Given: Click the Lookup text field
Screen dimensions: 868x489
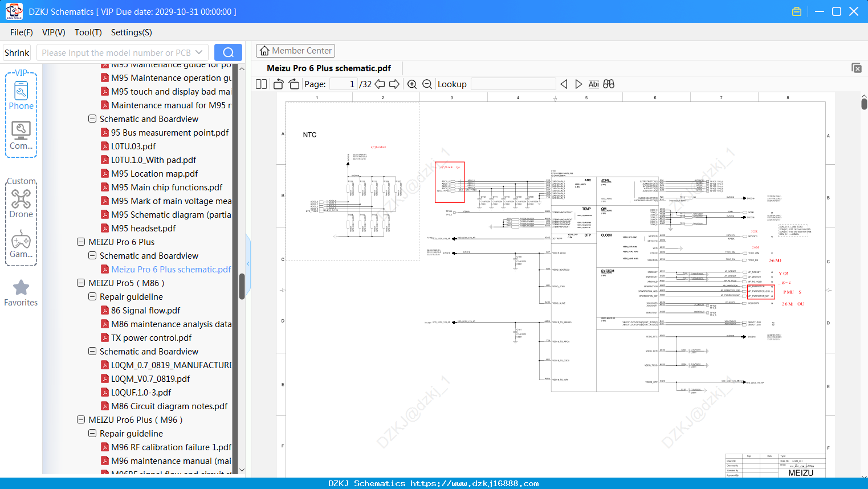Looking at the screenshot, I should tap(513, 84).
